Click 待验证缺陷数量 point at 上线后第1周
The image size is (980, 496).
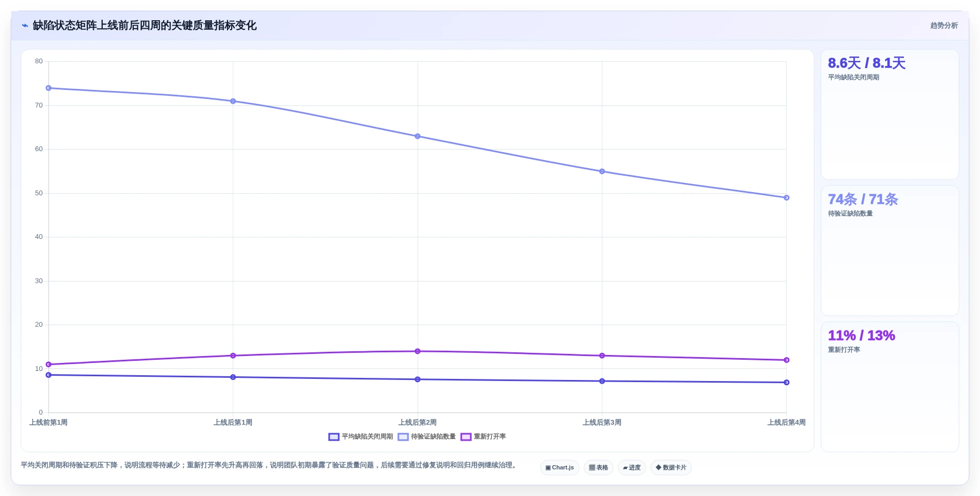tap(233, 101)
